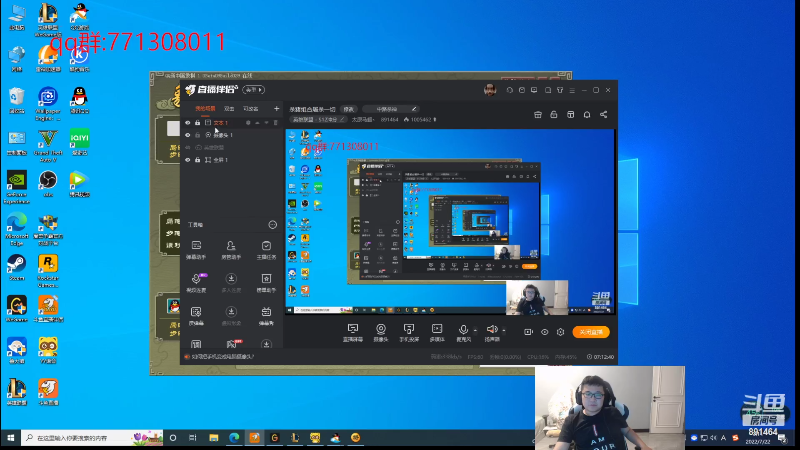Viewport: 800px width, 450px height.
Task: Click room number 891464 in header
Action: click(389, 119)
